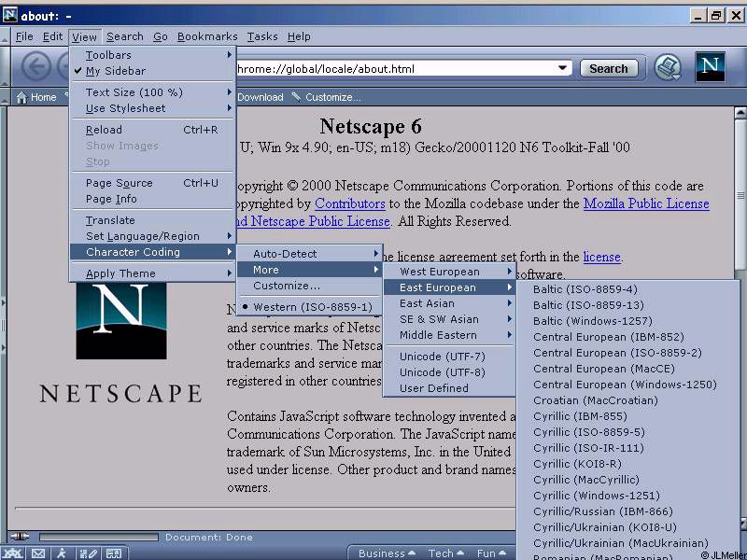
Task: Follow the Netscape Public License link
Action: click(313, 221)
